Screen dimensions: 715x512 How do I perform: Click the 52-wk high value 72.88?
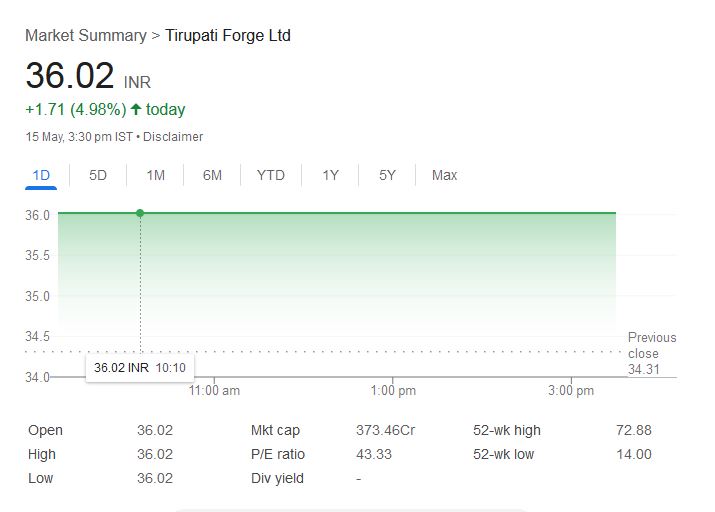click(633, 430)
